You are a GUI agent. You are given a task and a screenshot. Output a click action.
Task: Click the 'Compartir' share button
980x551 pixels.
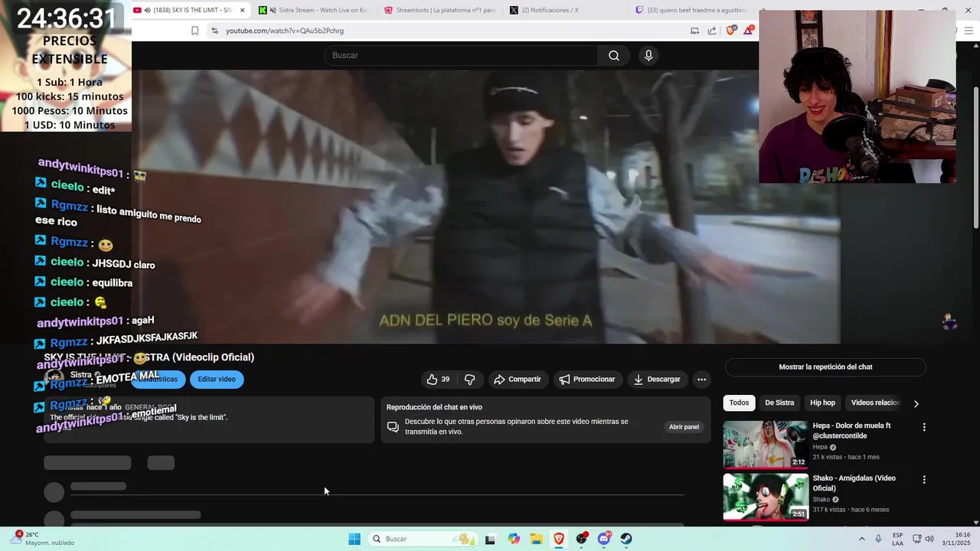[x=518, y=379]
